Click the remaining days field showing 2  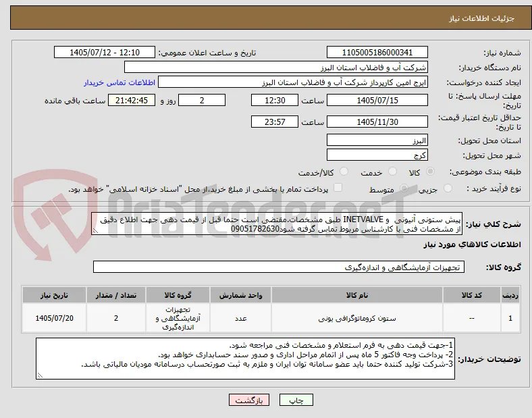click(202, 100)
